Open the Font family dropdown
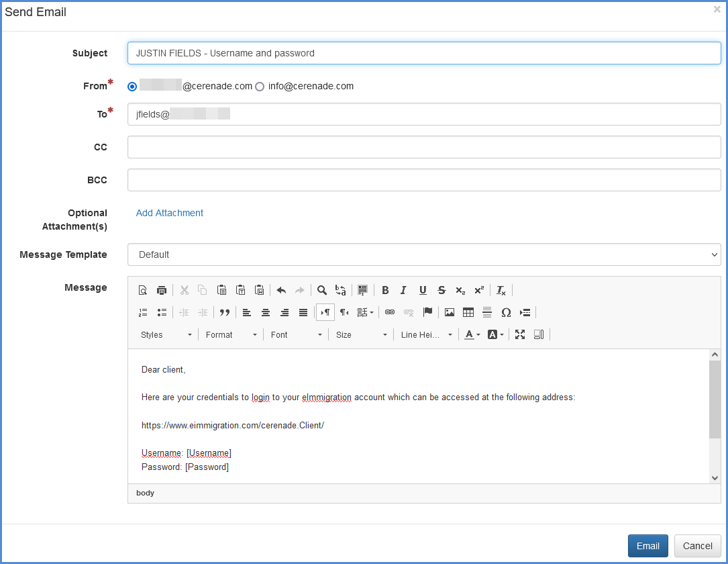Image resolution: width=728 pixels, height=564 pixels. 296,334
